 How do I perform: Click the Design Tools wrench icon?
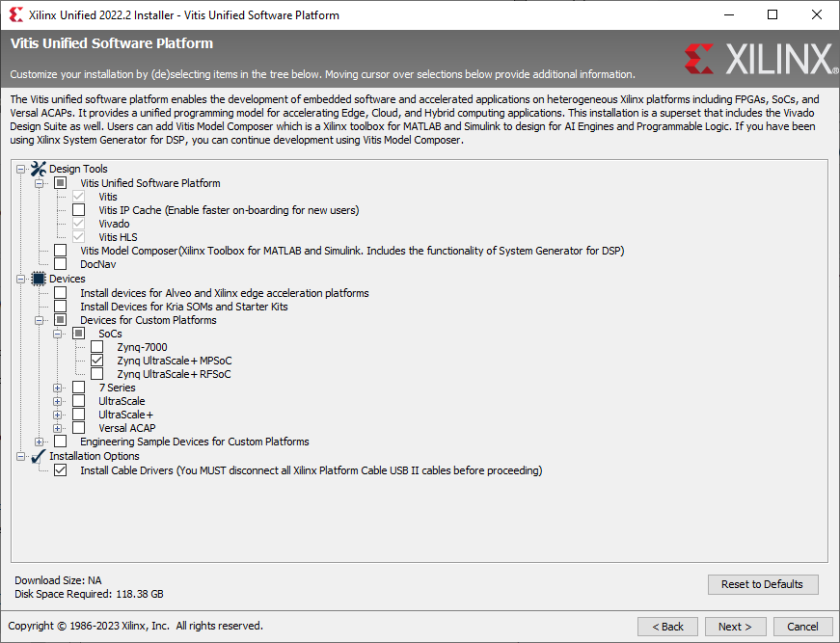39,169
